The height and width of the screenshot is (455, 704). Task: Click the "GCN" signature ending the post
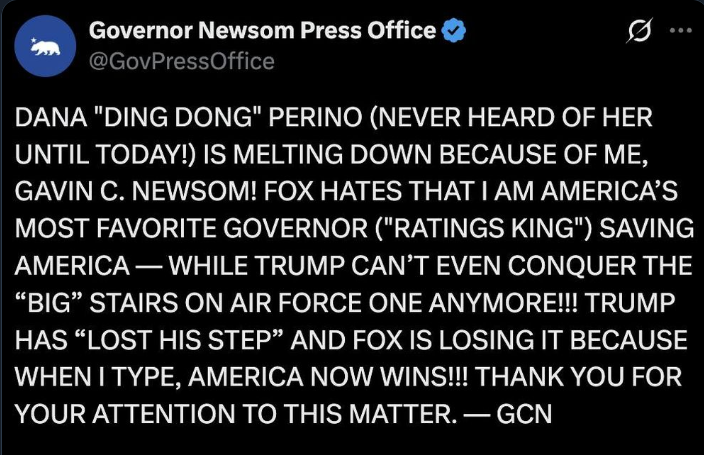(x=524, y=414)
